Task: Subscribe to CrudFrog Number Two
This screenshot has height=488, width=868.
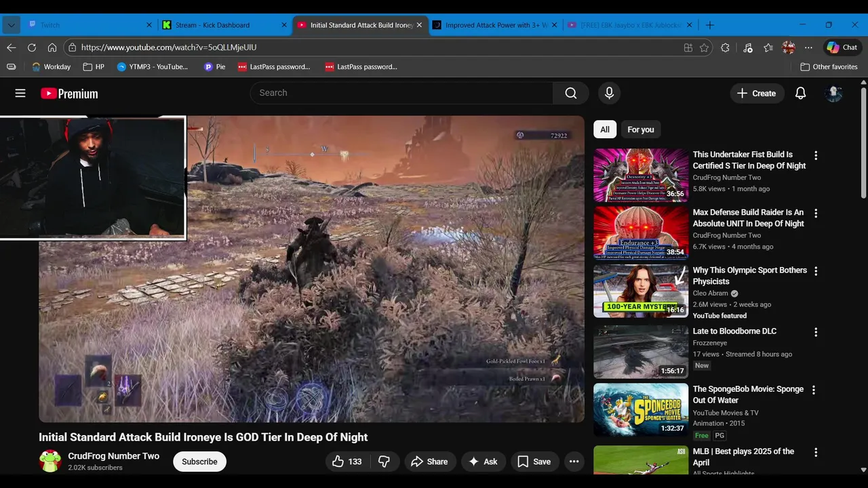Action: click(x=199, y=462)
